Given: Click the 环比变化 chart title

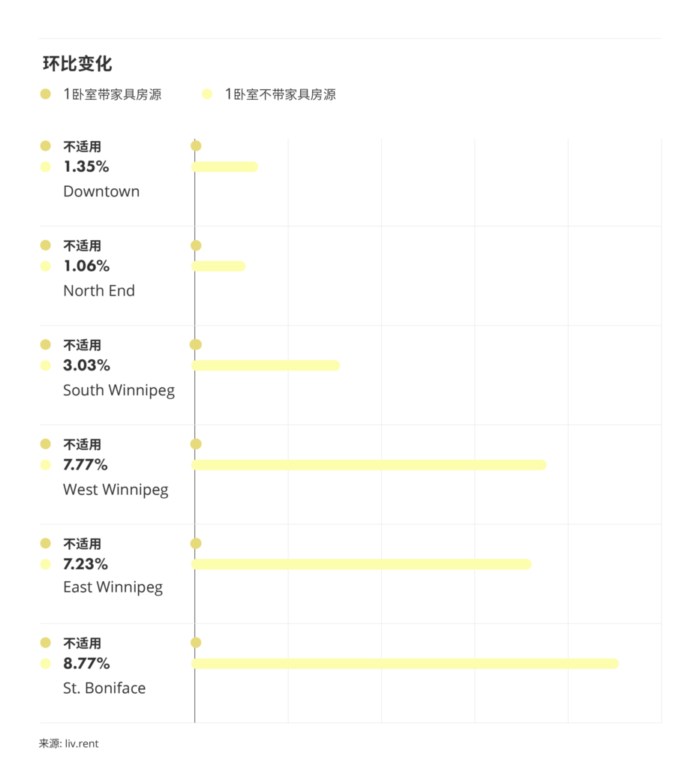Looking at the screenshot, I should 77,64.
